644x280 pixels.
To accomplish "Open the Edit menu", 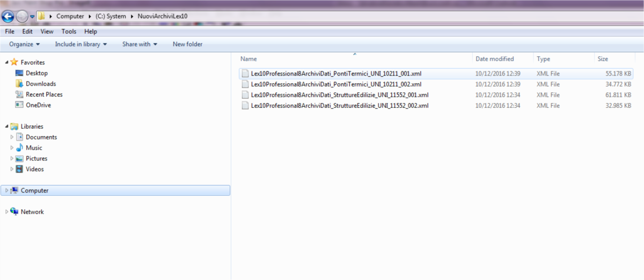I will pyautogui.click(x=27, y=32).
